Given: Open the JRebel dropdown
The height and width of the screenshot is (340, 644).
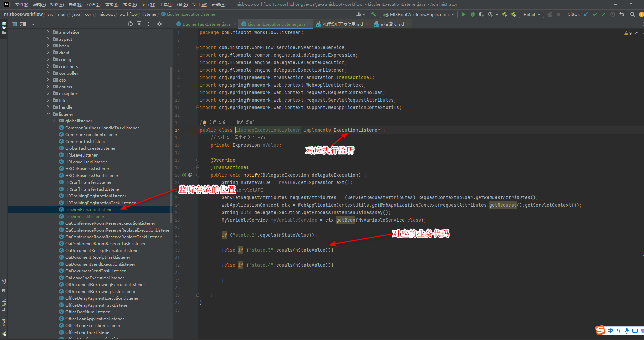Looking at the screenshot, I should pos(532,14).
